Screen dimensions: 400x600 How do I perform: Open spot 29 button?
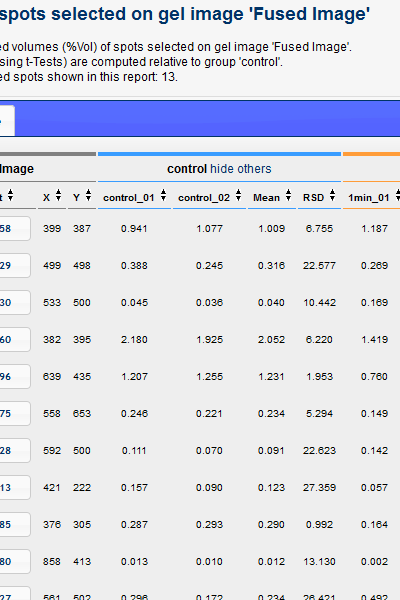[x=15, y=266]
